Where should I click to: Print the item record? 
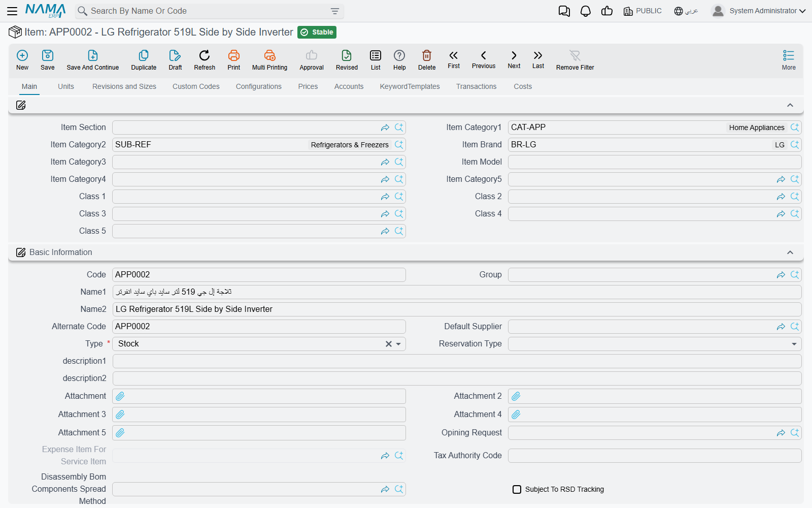tap(234, 60)
